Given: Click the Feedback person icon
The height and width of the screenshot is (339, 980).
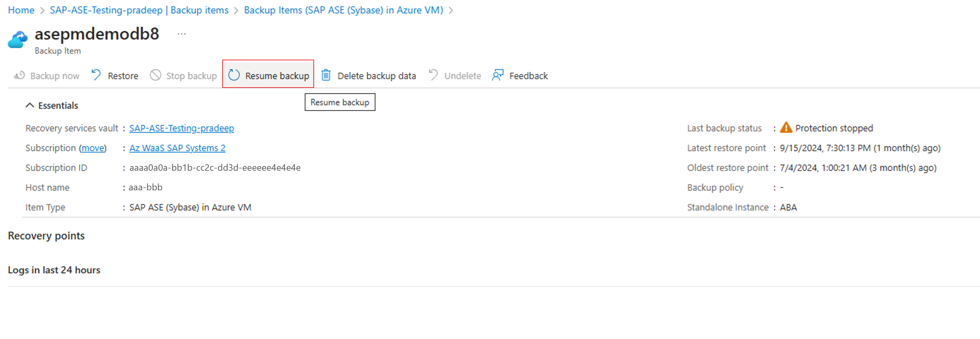Looking at the screenshot, I should point(498,75).
